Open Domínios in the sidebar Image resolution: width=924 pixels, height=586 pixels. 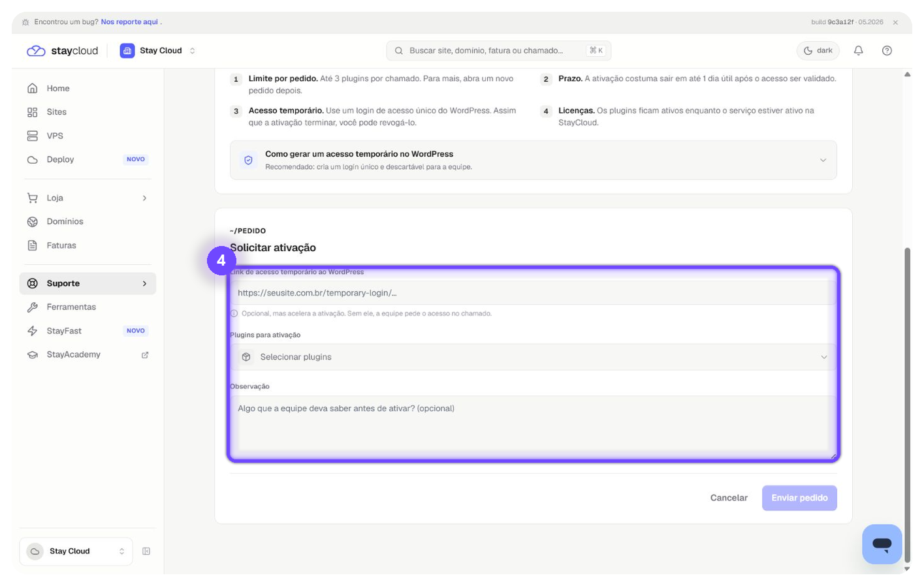pos(88,222)
